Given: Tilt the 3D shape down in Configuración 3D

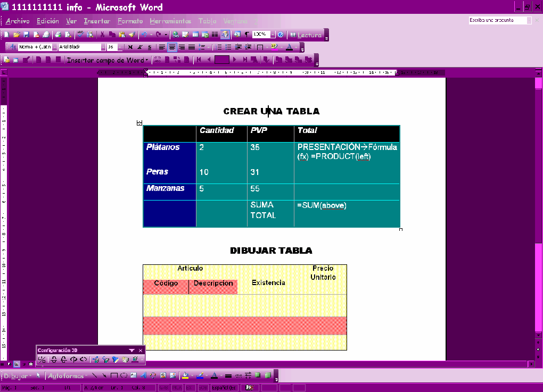Looking at the screenshot, I should point(54,358).
